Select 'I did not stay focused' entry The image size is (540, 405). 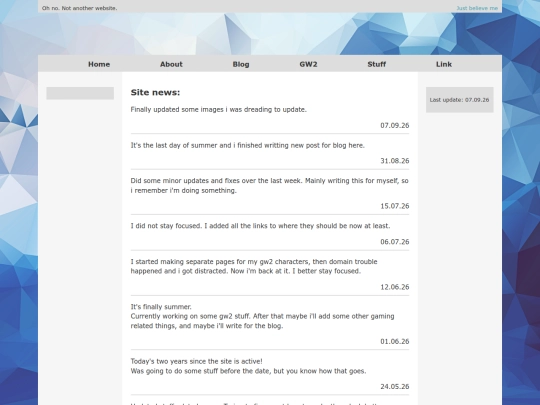(x=260, y=226)
